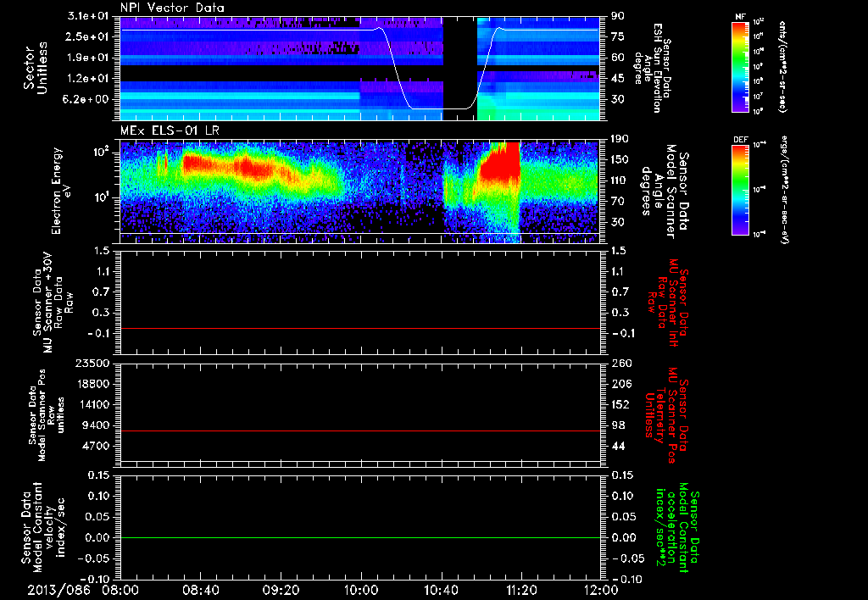Click the 'ergs/(cm**2-sr-sec-eV)' units label
The image size is (868, 600).
point(782,189)
